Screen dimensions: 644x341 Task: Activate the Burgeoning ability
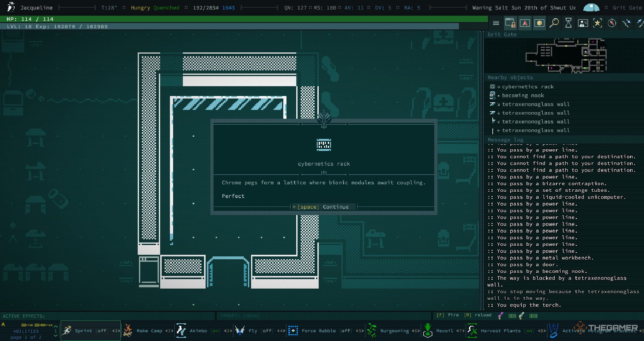pos(394,331)
